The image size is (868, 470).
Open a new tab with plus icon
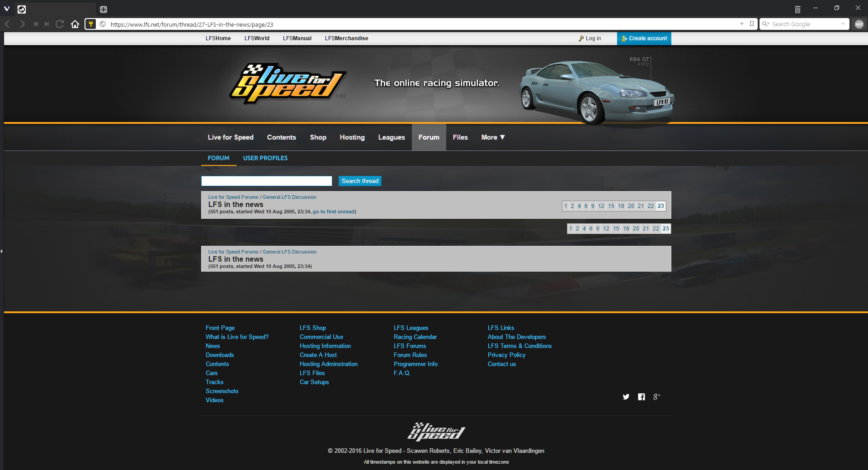tap(104, 9)
